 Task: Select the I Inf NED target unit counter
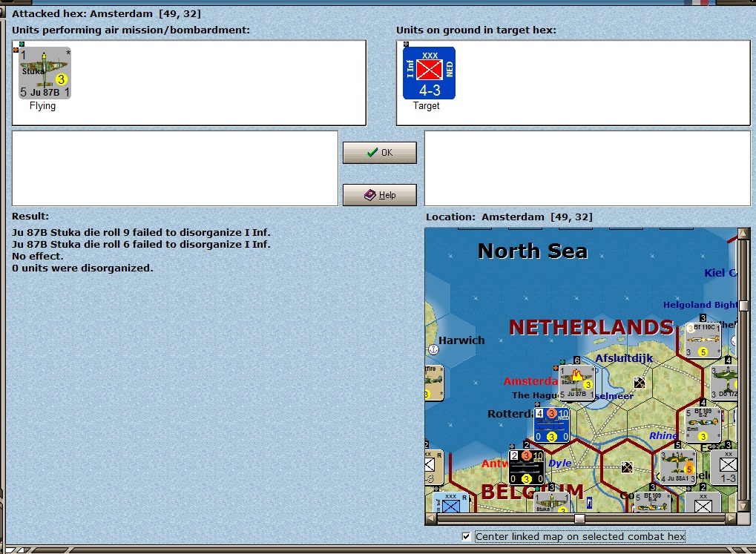tap(429, 73)
